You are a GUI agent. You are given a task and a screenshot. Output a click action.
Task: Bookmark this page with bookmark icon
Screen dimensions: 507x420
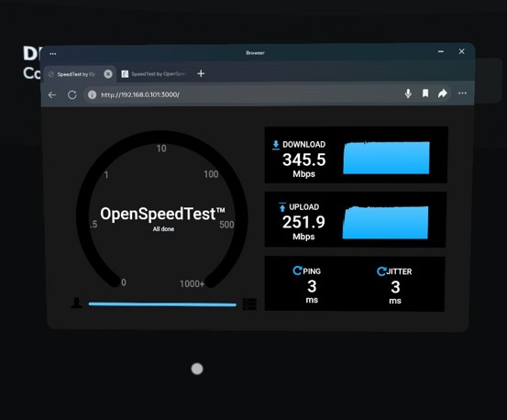point(425,94)
